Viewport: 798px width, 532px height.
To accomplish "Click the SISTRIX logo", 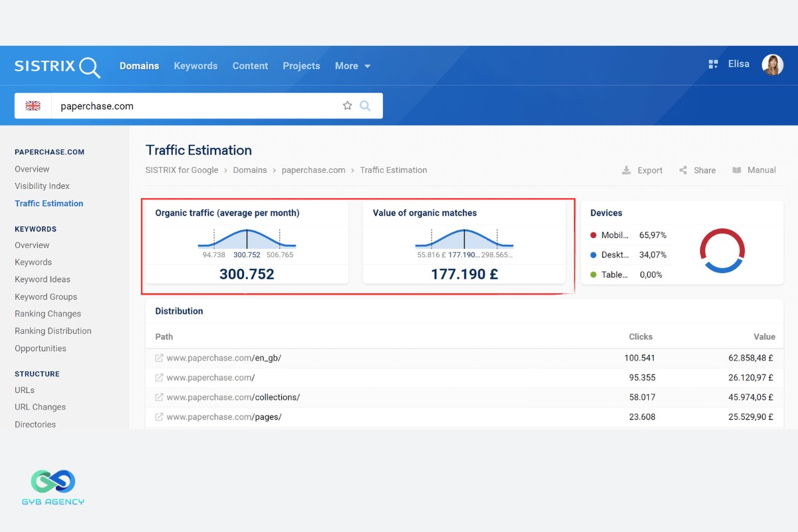I will [x=57, y=66].
